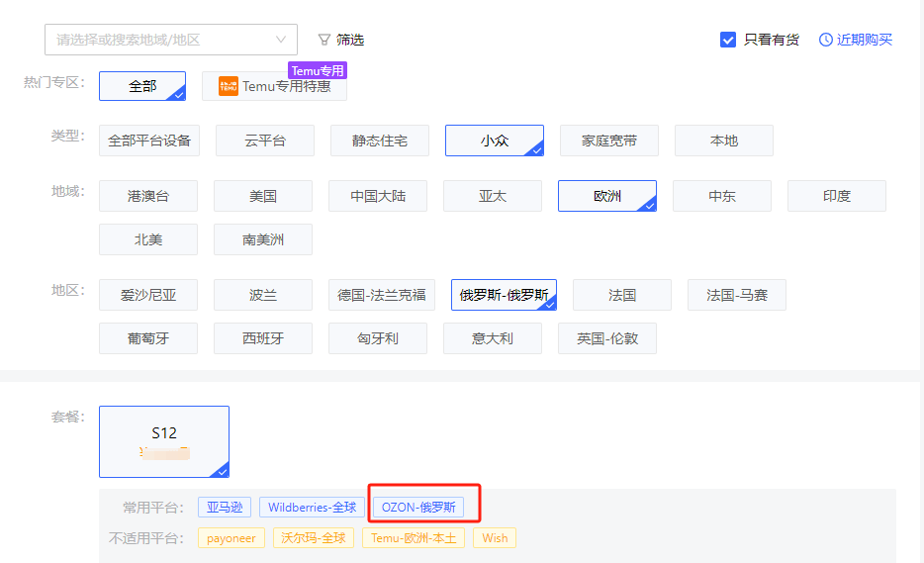This screenshot has height=563, width=924.
Task: Select the 全部 hot zone option
Action: [x=142, y=86]
